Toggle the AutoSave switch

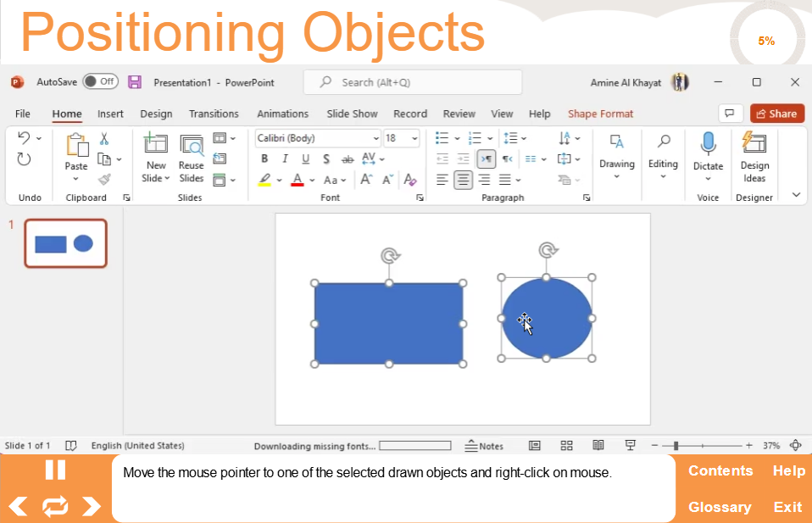point(100,82)
